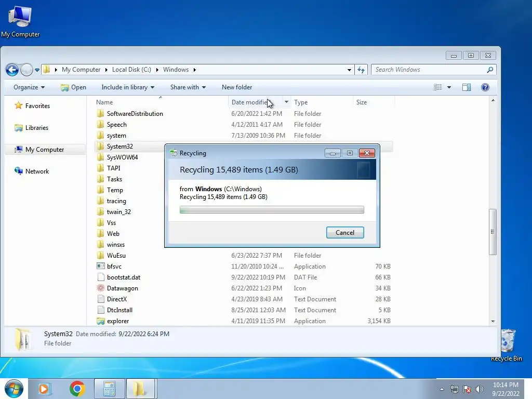Open the view options dropdown arrow
This screenshot has width=532, height=399.
pos(449,87)
